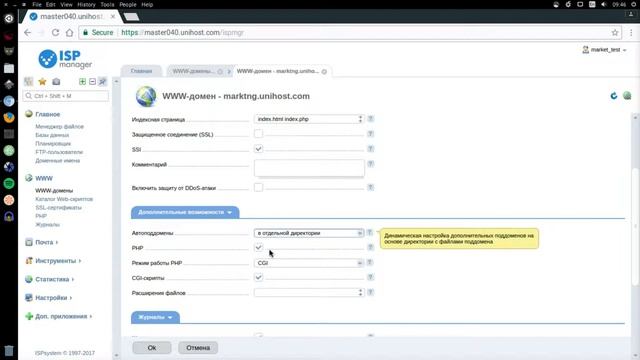This screenshot has height=360, width=640.
Task: Navigate back in the browser
Action: click(27, 33)
